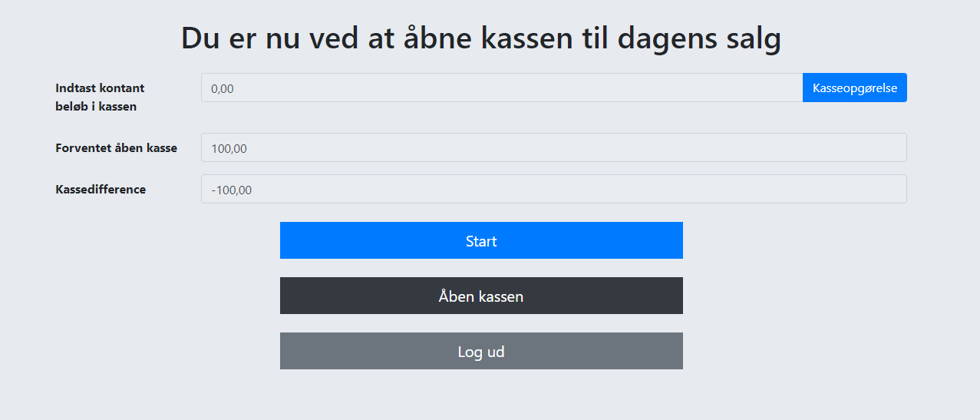
Task: Begin today's sales with the Start button
Action: [481, 240]
